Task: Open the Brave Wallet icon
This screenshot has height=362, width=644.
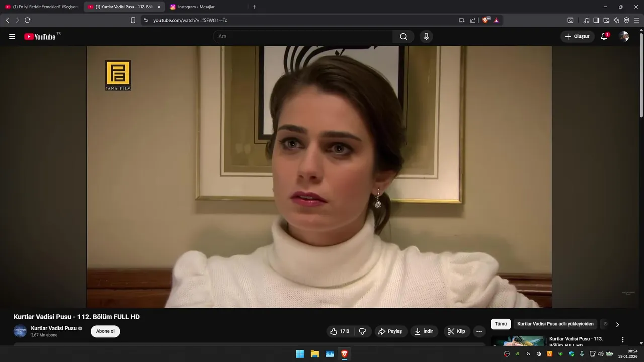Action: pos(606,20)
